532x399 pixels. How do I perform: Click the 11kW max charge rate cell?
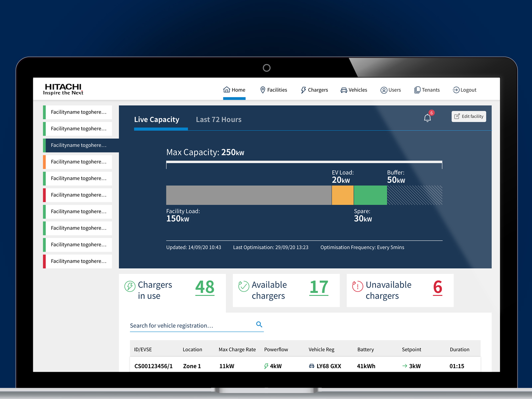[x=227, y=366]
